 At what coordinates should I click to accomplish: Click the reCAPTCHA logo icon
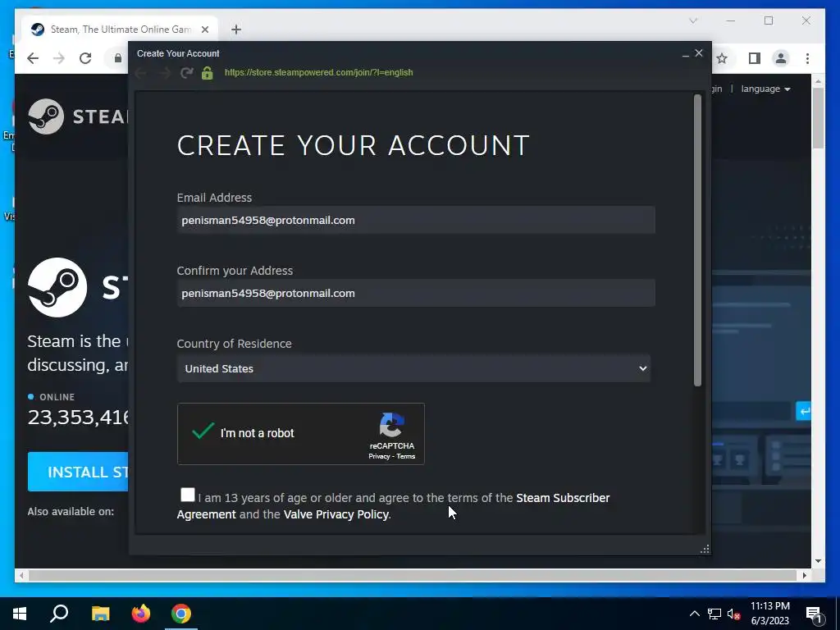point(391,426)
